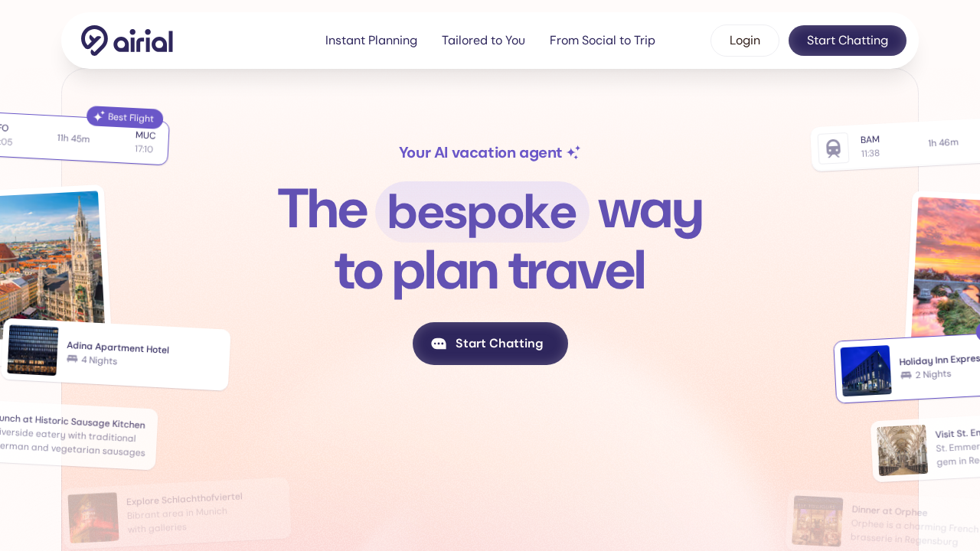
Task: Click the bed icon next to 2 Nights
Action: (906, 375)
